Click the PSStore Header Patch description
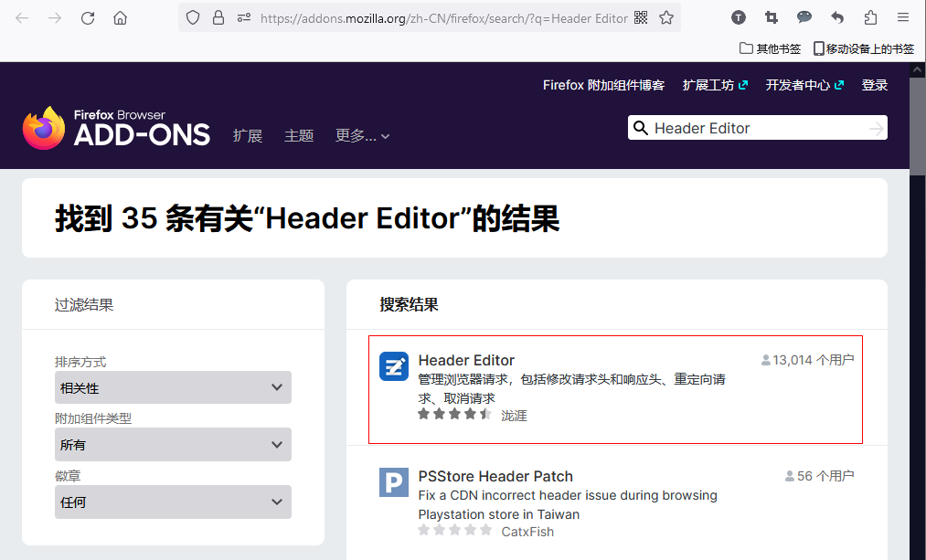926x560 pixels. click(568, 504)
